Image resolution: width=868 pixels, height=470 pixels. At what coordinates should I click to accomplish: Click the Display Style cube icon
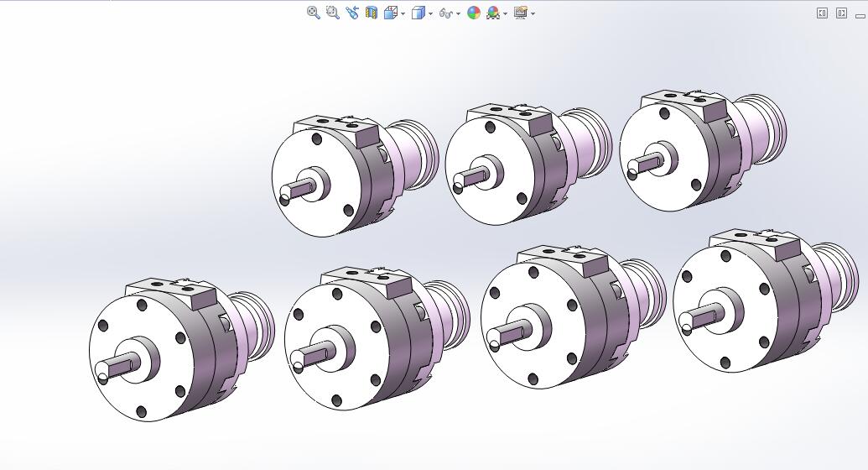pyautogui.click(x=418, y=13)
